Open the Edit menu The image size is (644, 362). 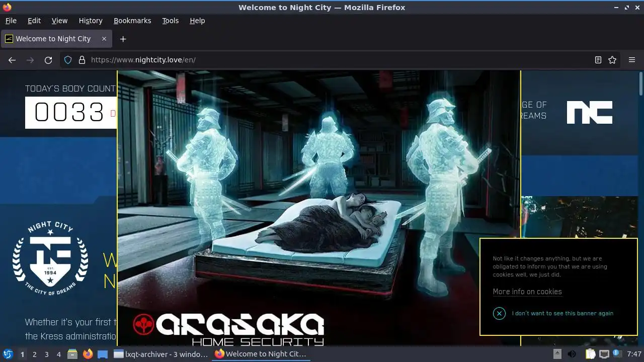(34, 21)
